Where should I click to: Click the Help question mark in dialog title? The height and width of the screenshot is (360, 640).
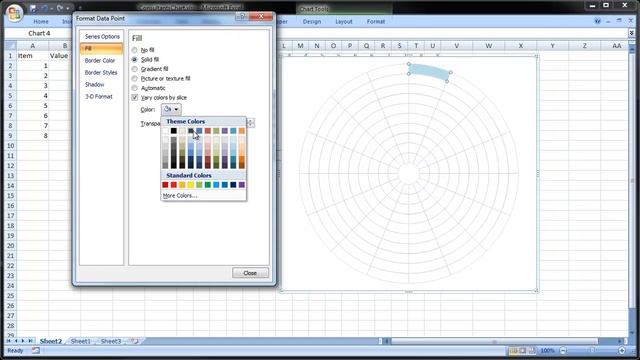point(242,16)
